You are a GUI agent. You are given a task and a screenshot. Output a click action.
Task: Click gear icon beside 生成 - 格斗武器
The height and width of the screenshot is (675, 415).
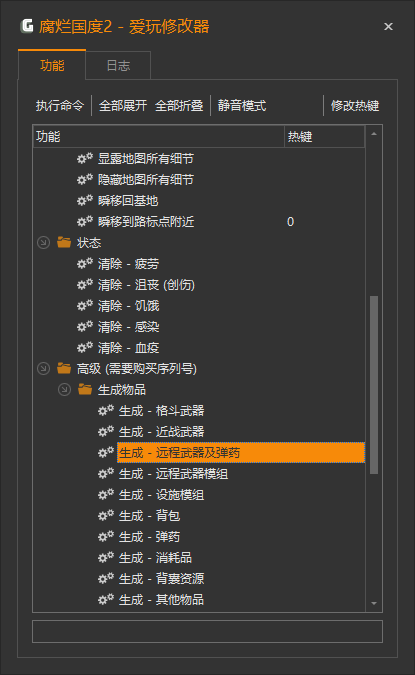click(106, 410)
